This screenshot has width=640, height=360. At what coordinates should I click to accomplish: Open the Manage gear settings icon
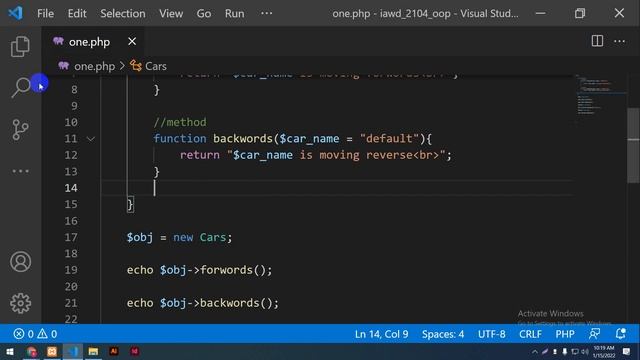pyautogui.click(x=20, y=303)
